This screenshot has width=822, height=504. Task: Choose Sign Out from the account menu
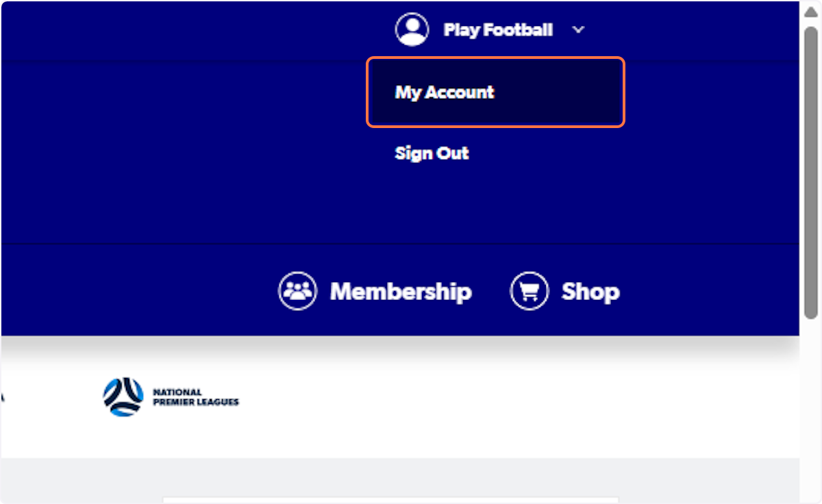click(432, 153)
